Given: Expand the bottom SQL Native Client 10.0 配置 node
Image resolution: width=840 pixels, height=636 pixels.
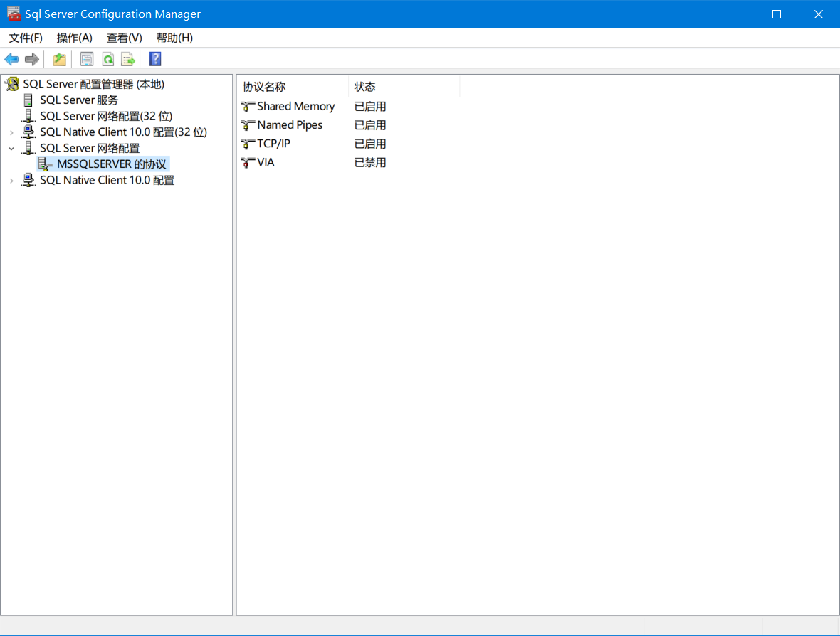Looking at the screenshot, I should pyautogui.click(x=11, y=181).
